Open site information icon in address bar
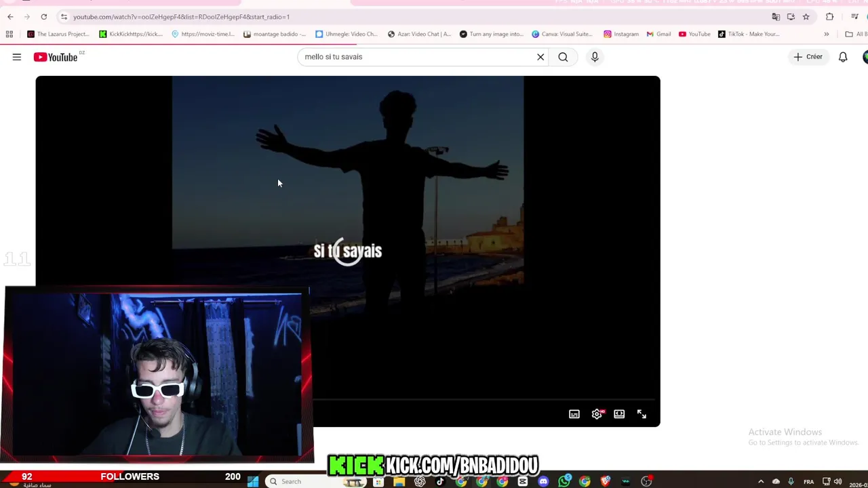The image size is (868, 488). point(63,16)
